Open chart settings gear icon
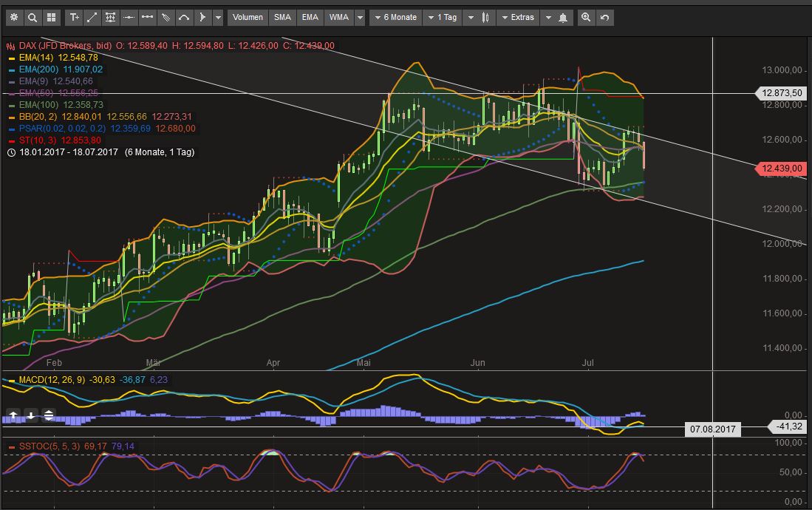This screenshot has width=812, height=510. point(14,17)
